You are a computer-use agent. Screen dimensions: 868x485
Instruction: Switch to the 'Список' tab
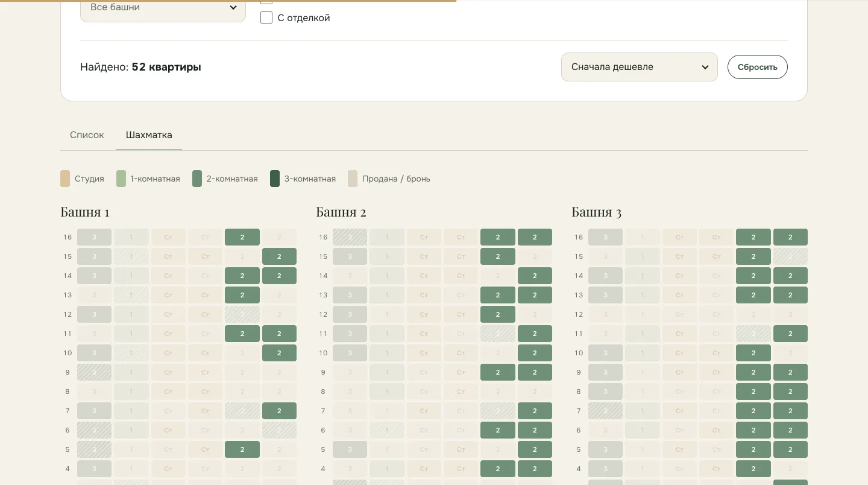click(87, 135)
